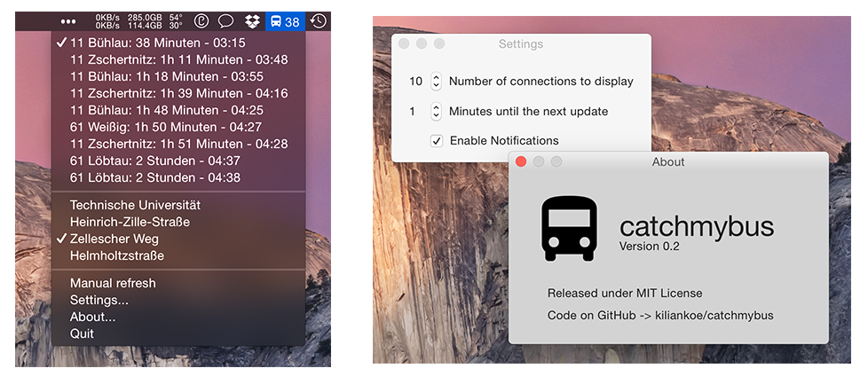Click Minutes until the next update label
The width and height of the screenshot is (868, 384).
click(x=528, y=111)
